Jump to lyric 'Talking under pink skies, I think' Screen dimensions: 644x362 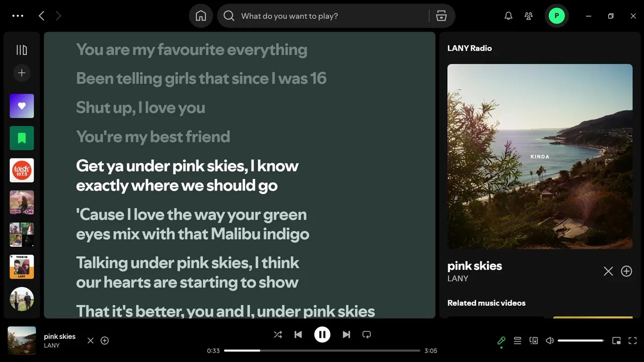click(188, 273)
